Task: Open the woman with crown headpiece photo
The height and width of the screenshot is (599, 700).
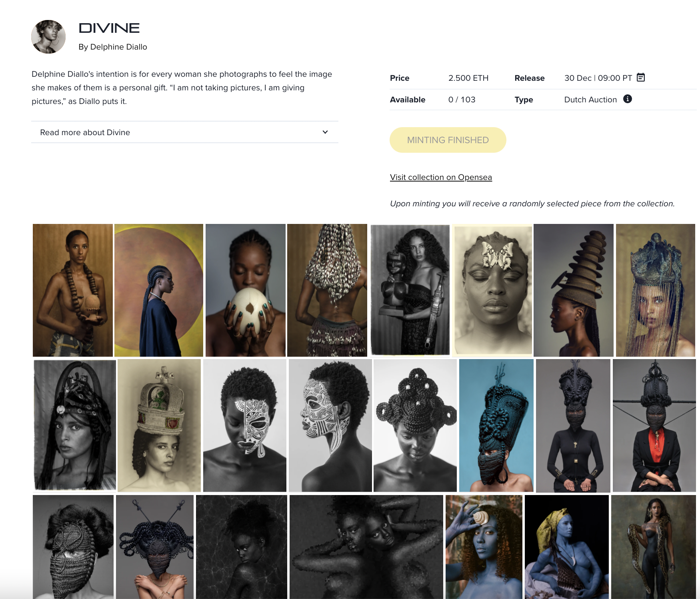Action: point(159,425)
